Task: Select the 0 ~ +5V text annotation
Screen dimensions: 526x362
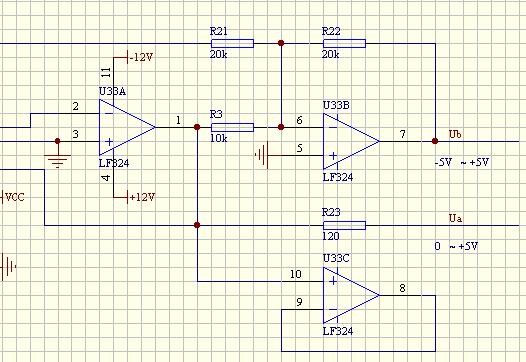Action: click(x=456, y=247)
